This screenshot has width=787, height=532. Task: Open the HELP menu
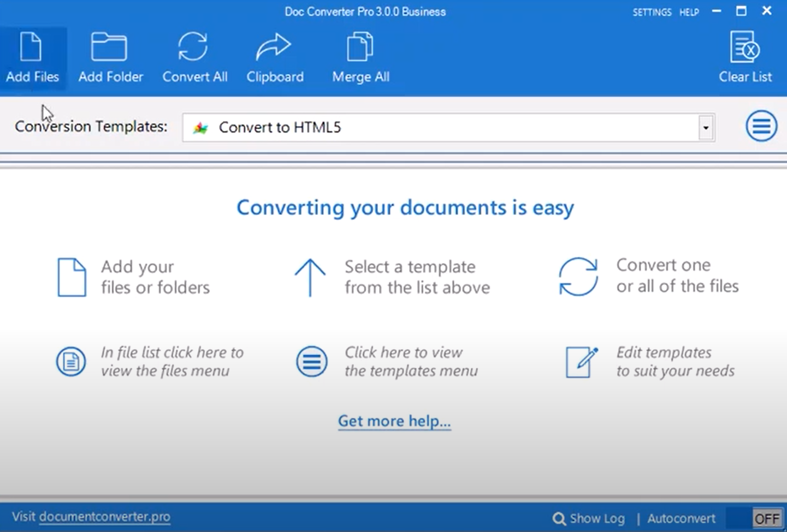point(689,12)
